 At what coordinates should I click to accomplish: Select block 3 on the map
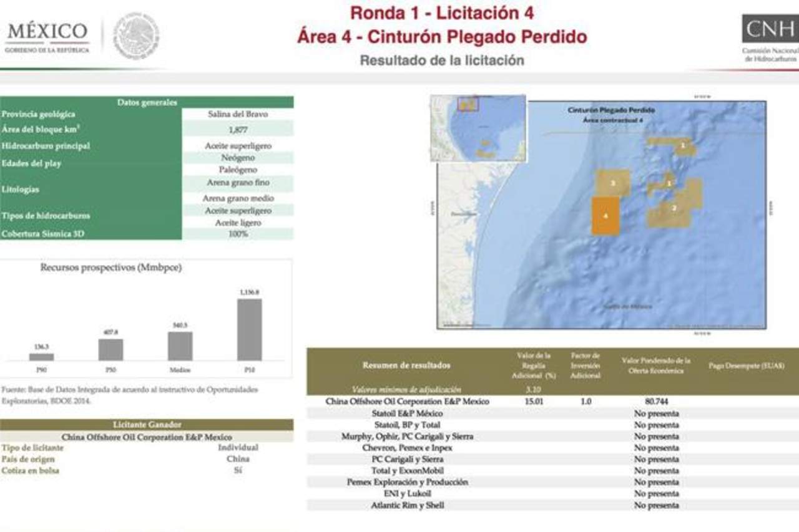click(x=613, y=183)
